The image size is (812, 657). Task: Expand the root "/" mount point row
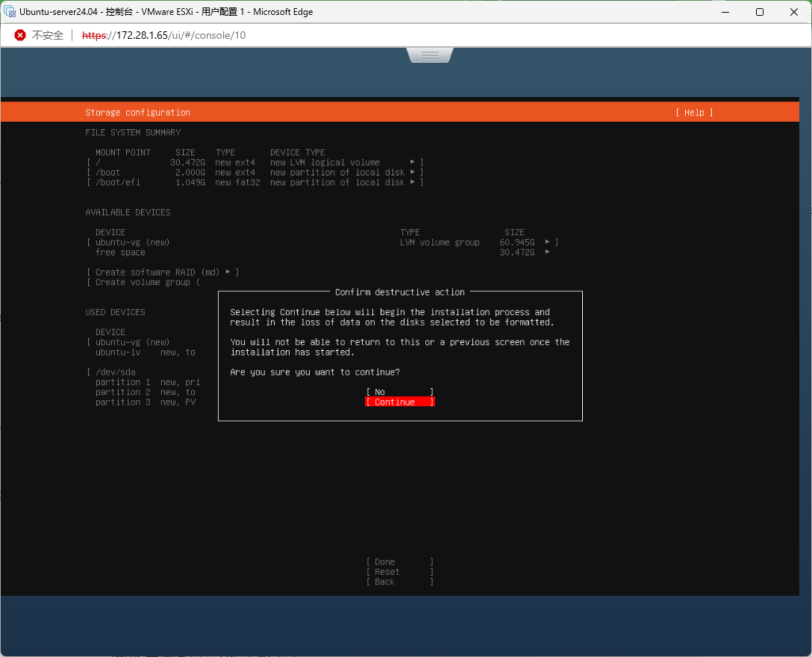(x=254, y=163)
